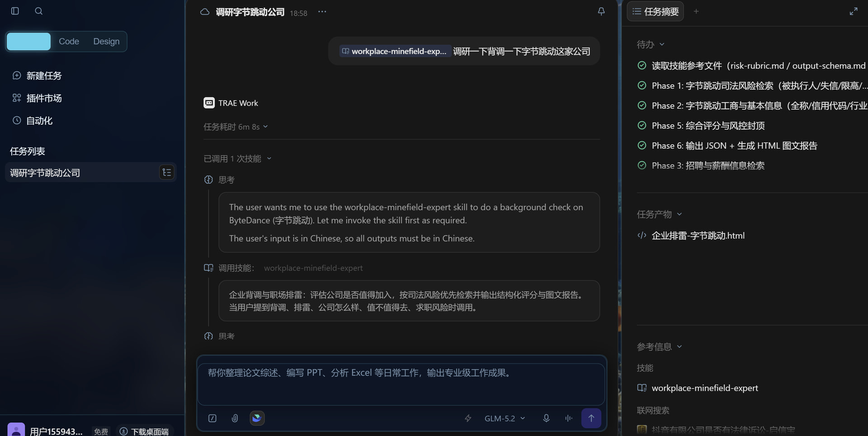Click the 联网搜索 label
The width and height of the screenshot is (868, 436).
click(653, 410)
